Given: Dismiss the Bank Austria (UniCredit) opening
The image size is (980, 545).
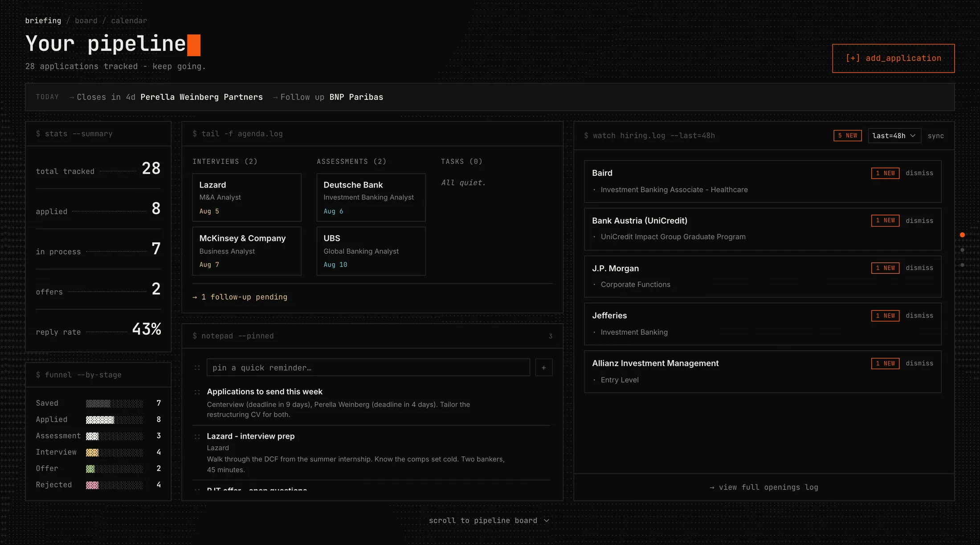Looking at the screenshot, I should click(x=919, y=221).
